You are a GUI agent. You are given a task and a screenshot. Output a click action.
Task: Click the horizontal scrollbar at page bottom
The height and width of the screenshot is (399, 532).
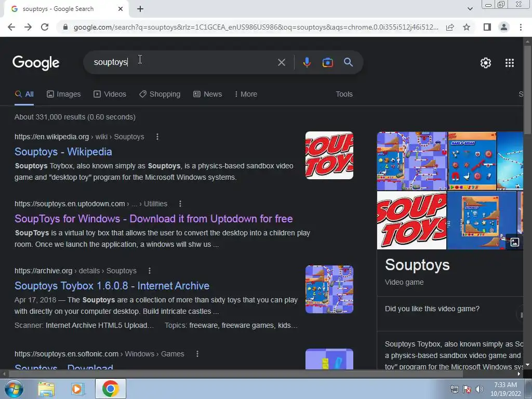pos(236,374)
